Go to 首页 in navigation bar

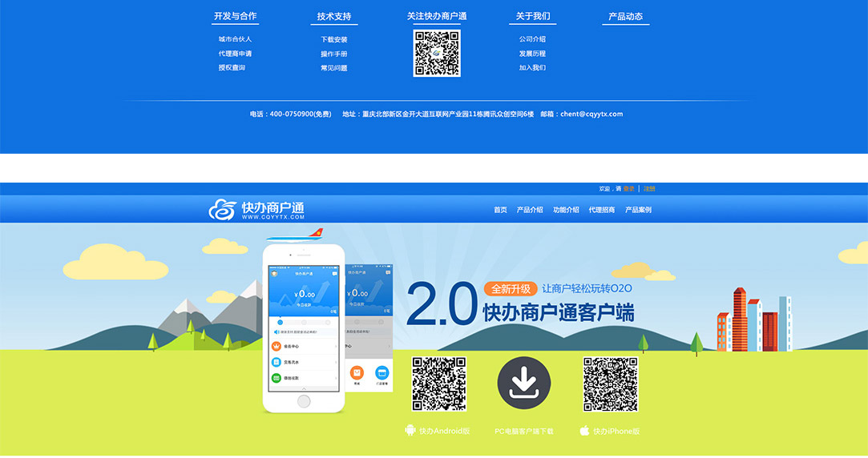click(500, 210)
